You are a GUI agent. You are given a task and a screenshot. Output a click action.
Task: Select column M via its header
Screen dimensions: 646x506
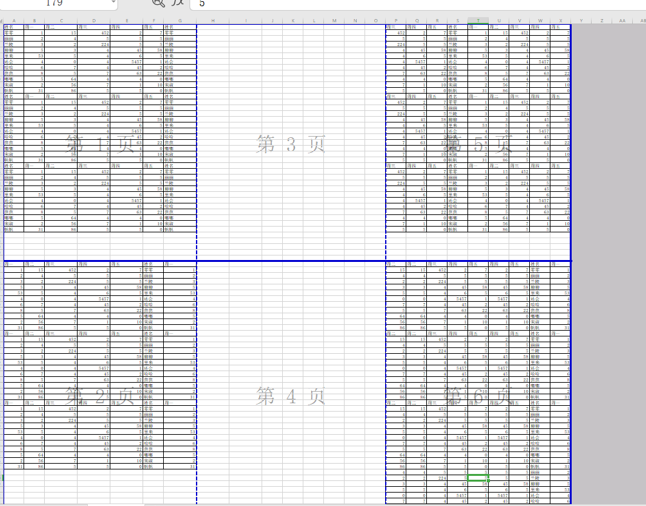[334, 21]
